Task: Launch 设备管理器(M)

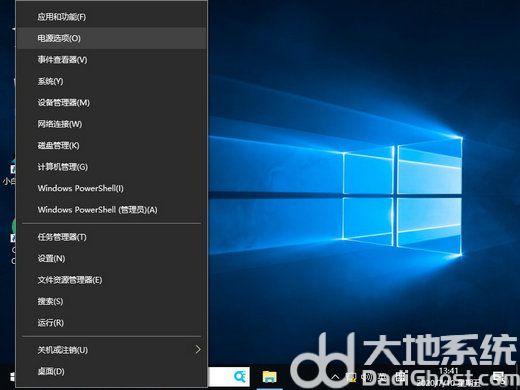Action: tap(112, 103)
